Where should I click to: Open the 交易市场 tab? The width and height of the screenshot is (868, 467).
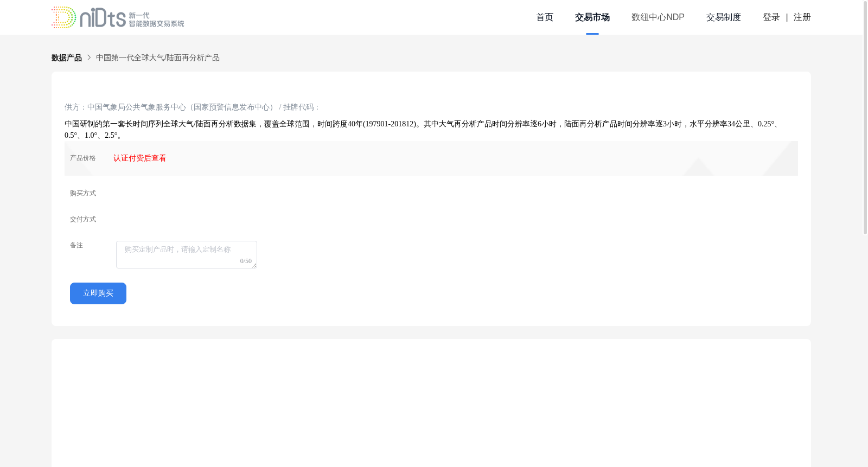pyautogui.click(x=592, y=17)
